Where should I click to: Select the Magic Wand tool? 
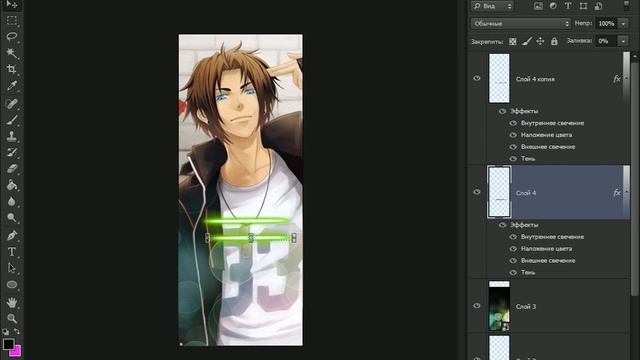pos(11,53)
